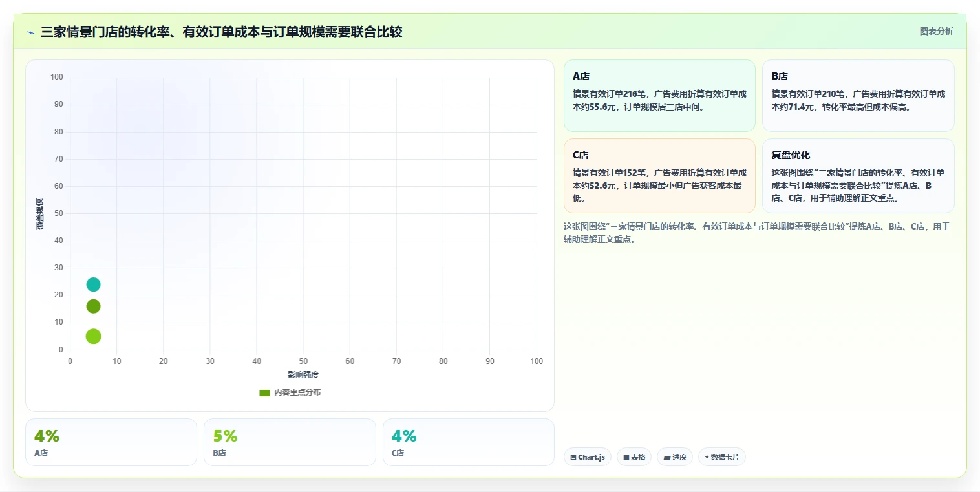The image size is (980, 492).
Task: Click the 表格 tag icon
Action: (626, 457)
